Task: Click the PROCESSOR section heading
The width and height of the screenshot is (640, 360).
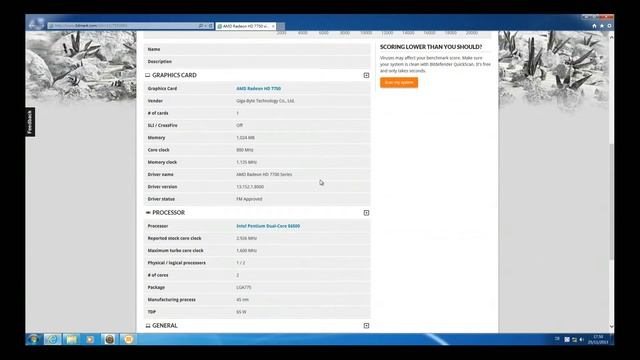Action: point(168,213)
